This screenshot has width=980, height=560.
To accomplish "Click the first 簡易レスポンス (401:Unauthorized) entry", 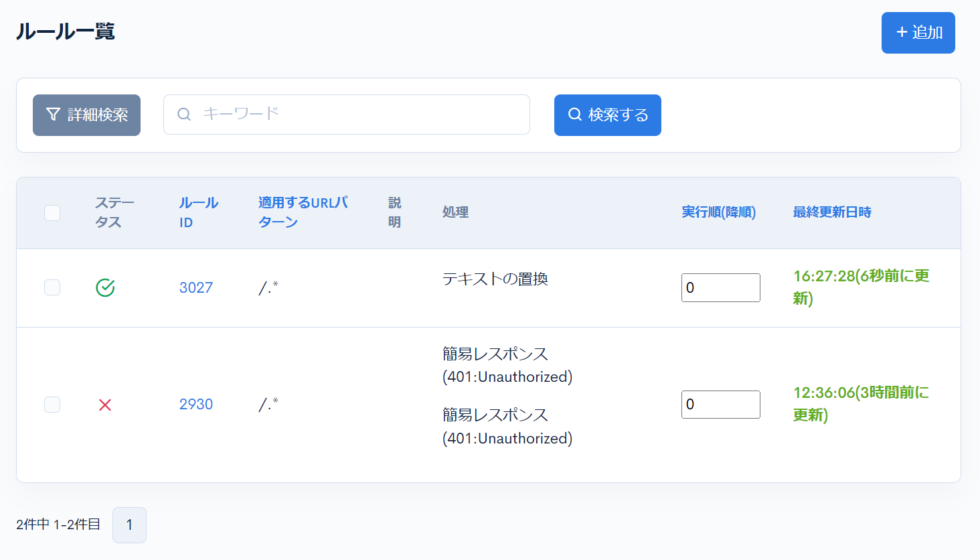I will pyautogui.click(x=507, y=365).
